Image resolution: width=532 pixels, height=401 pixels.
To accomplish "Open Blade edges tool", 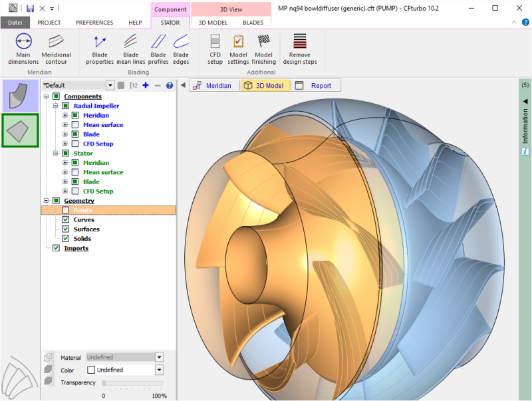I will pos(181,49).
